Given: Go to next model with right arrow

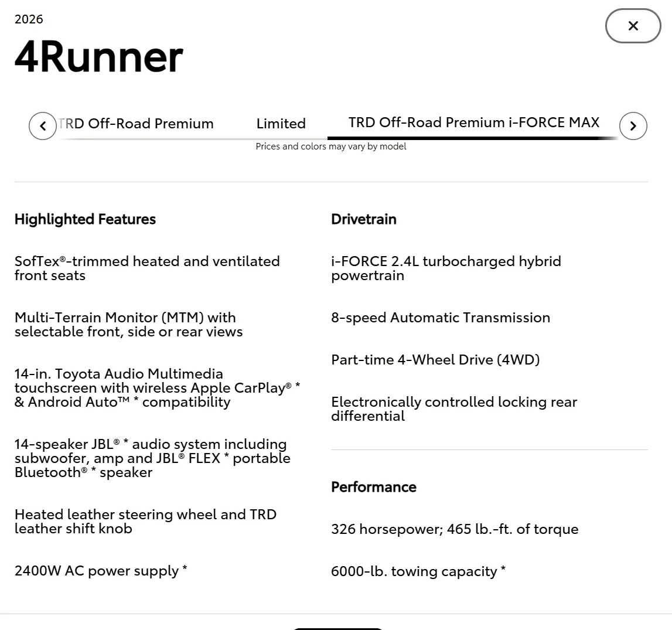Looking at the screenshot, I should (633, 126).
